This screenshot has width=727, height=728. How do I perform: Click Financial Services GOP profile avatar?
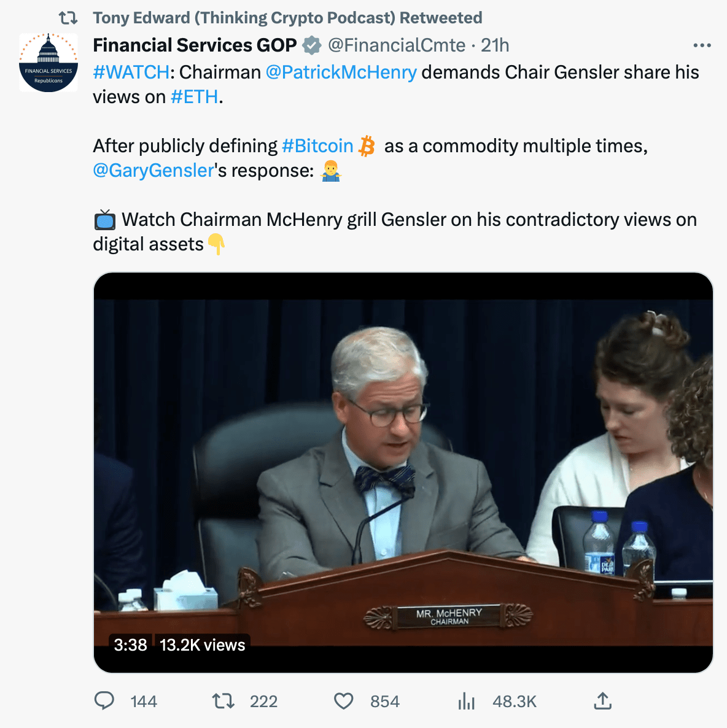click(49, 63)
